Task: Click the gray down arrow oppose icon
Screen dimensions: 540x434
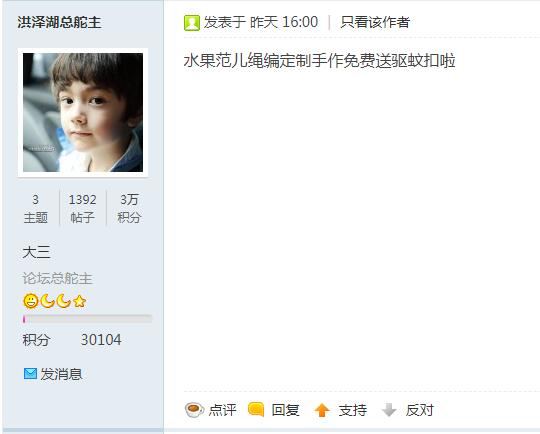Action: click(389, 410)
